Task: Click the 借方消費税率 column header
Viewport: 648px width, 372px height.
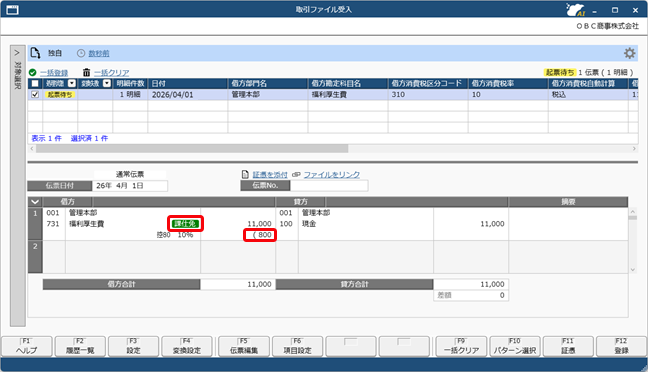Action: pos(508,83)
